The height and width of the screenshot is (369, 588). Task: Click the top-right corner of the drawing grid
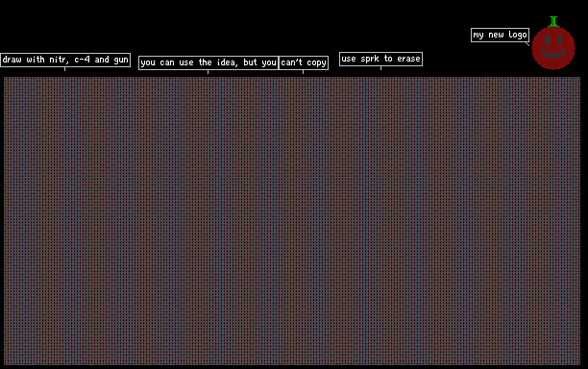pyautogui.click(x=579, y=78)
